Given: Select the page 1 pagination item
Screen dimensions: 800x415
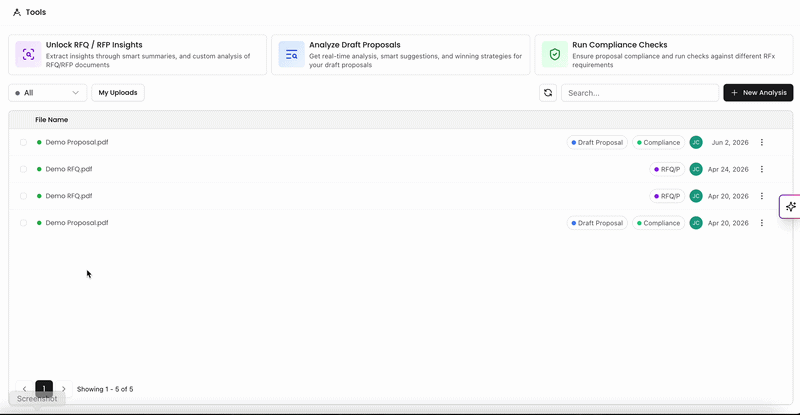Looking at the screenshot, I should click(44, 389).
